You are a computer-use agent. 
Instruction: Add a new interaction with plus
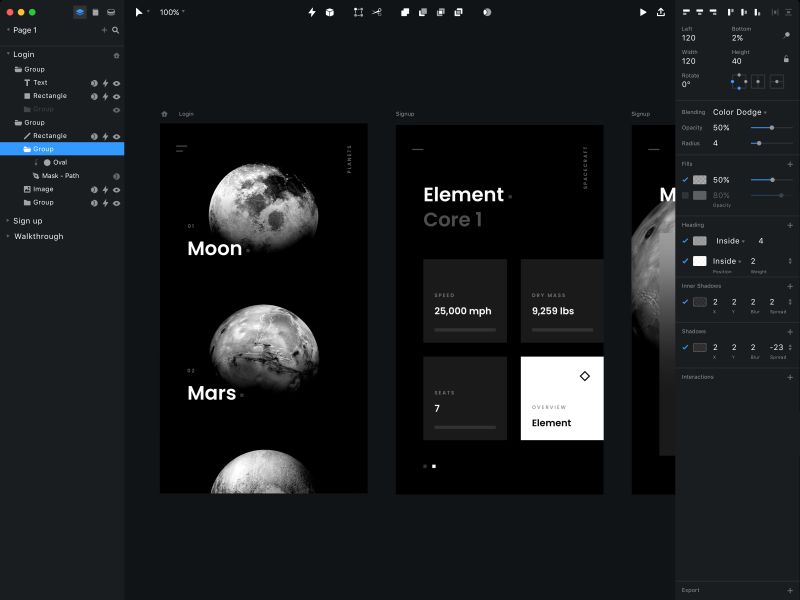click(790, 377)
